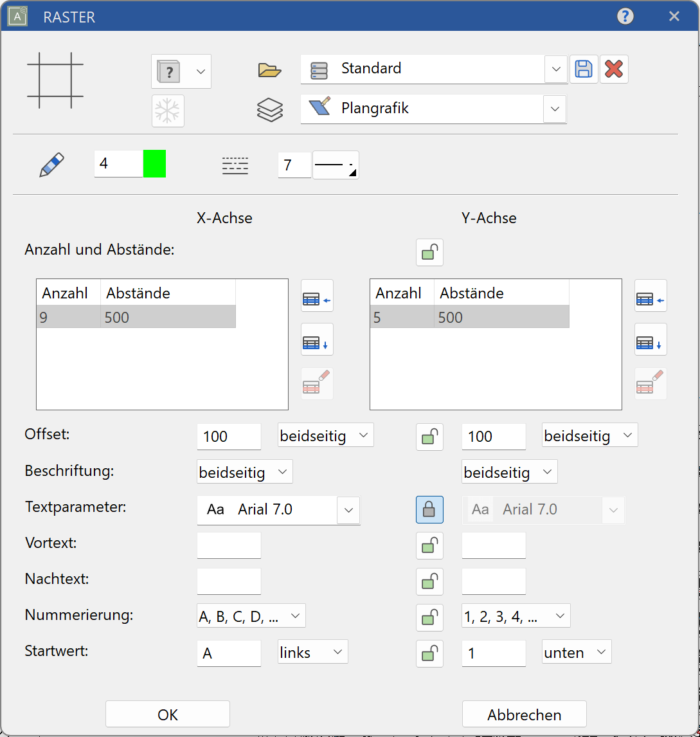Viewport: 700px width, 737px height.
Task: Insert a row in the X-Achse table
Action: tap(316, 296)
